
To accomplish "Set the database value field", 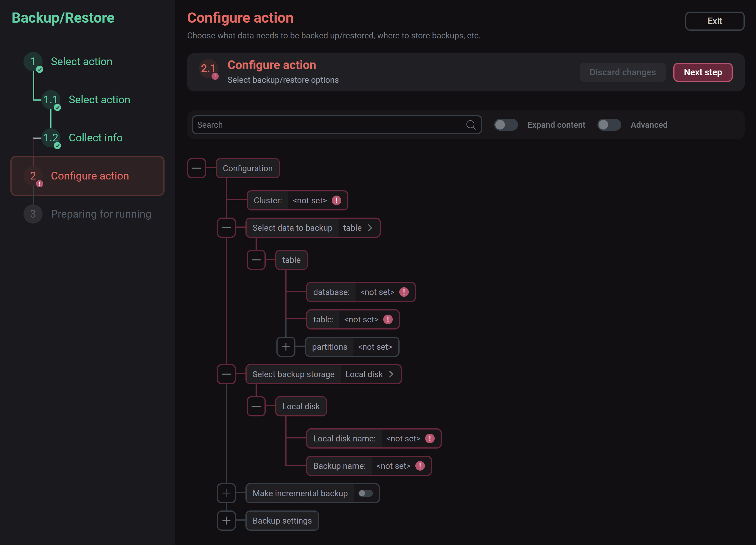I will tap(377, 292).
